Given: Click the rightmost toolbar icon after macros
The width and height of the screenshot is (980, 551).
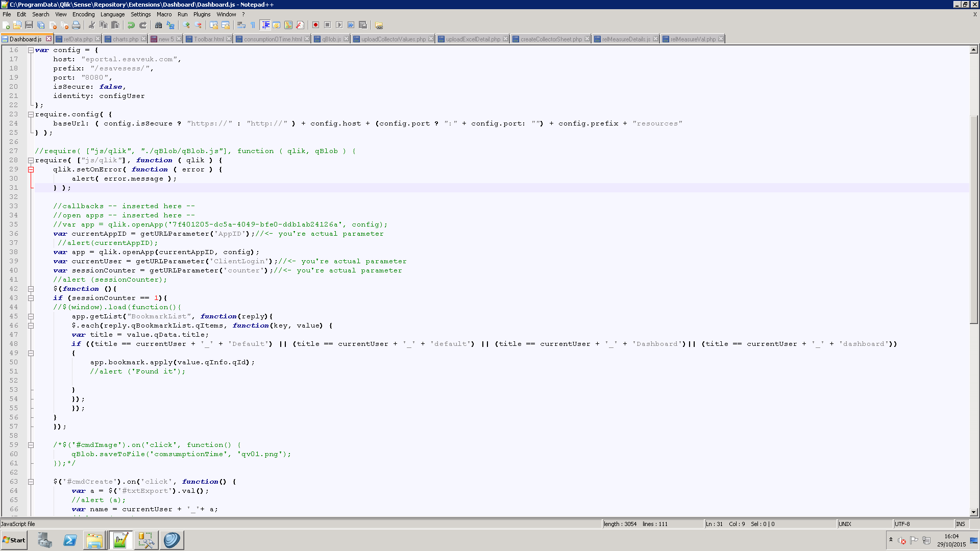Looking at the screenshot, I should point(379,25).
